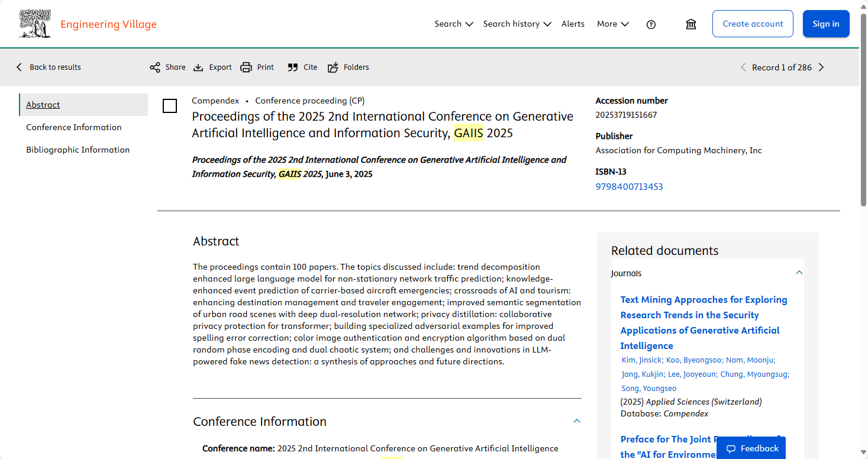Go to next record arrow
Viewport: 868px width, 459px height.
coord(821,67)
